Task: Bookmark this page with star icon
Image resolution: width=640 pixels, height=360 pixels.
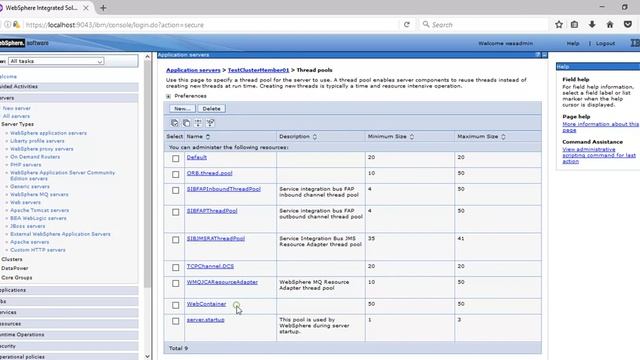Action: click(x=559, y=24)
